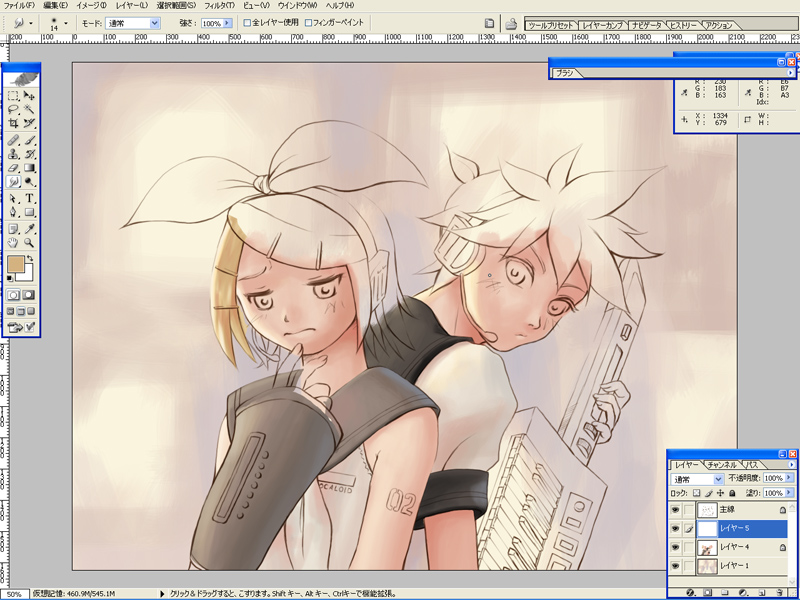Image resolution: width=800 pixels, height=600 pixels.
Task: Select the Zoom magnifier tool
Action: click(x=29, y=243)
